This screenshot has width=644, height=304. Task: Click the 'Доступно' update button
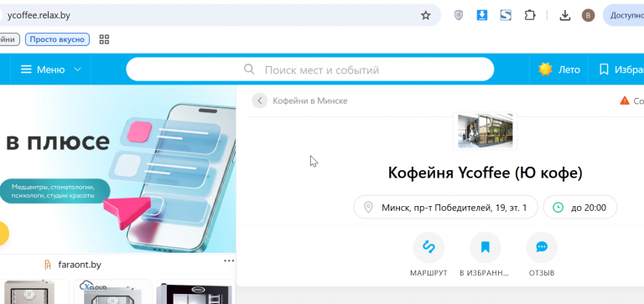pos(624,16)
